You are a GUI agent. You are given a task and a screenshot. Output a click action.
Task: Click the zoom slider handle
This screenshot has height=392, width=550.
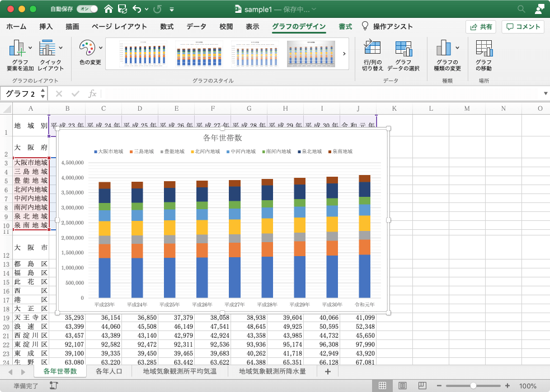point(473,386)
